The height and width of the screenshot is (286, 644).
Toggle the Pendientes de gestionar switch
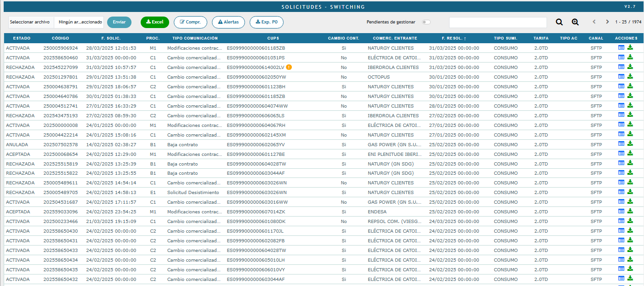pyautogui.click(x=426, y=22)
